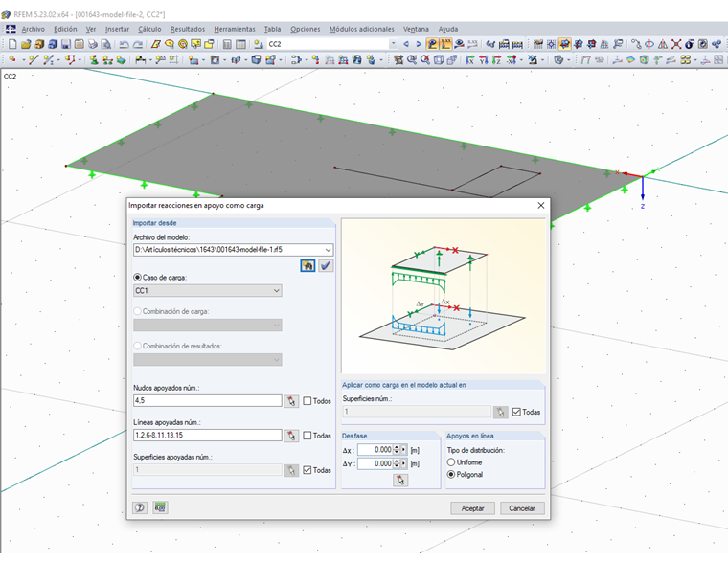The image size is (728, 562).
Task: Go to the previous load case with the left arrow
Action: click(x=406, y=44)
